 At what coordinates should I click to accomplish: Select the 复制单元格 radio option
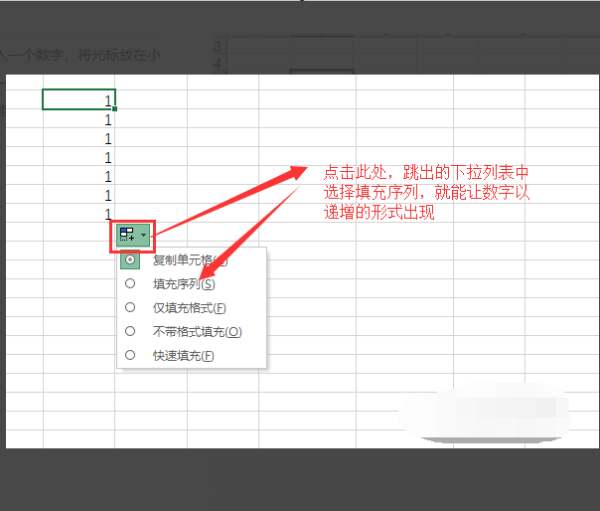130,260
